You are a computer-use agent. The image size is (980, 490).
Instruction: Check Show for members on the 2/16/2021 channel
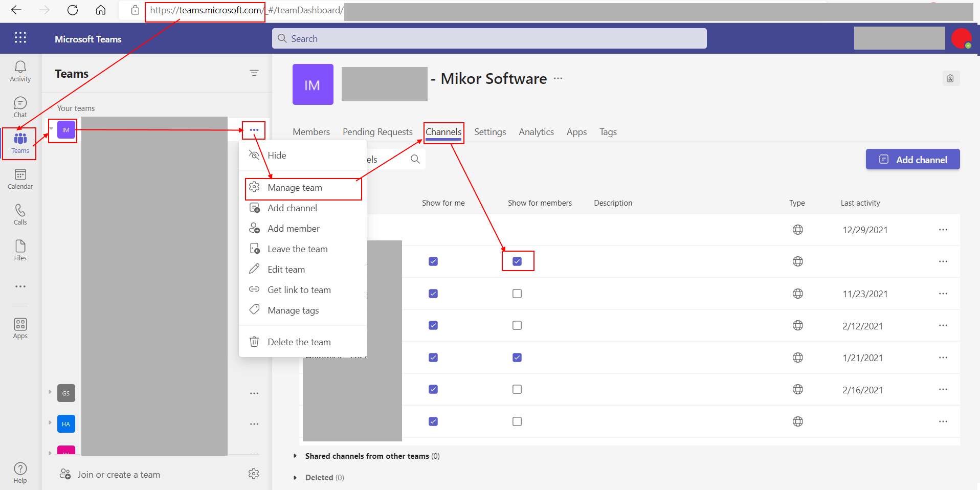tap(517, 389)
